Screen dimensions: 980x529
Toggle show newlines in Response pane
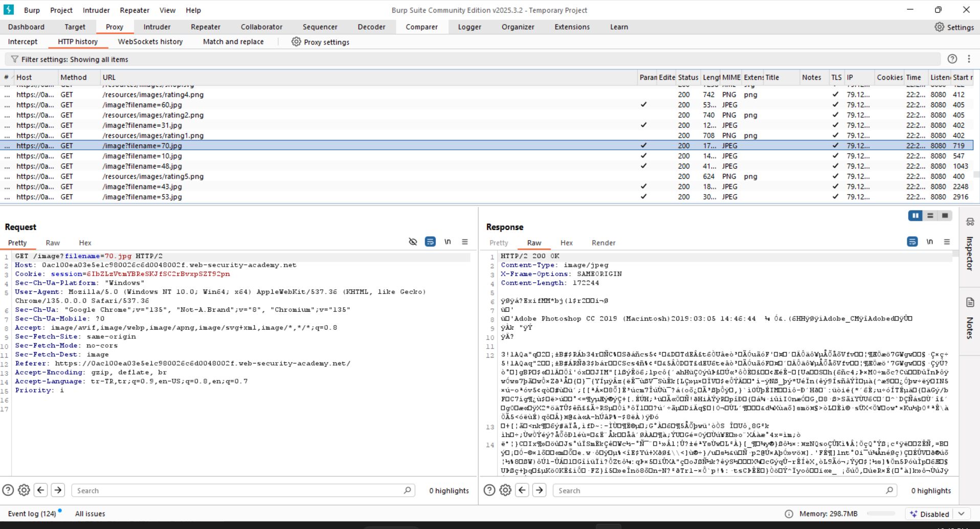(929, 242)
